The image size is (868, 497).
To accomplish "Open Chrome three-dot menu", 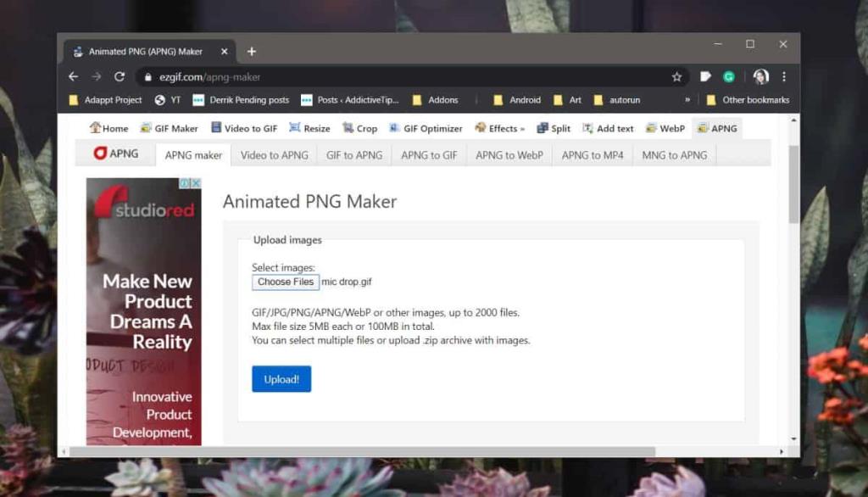I will coord(783,76).
